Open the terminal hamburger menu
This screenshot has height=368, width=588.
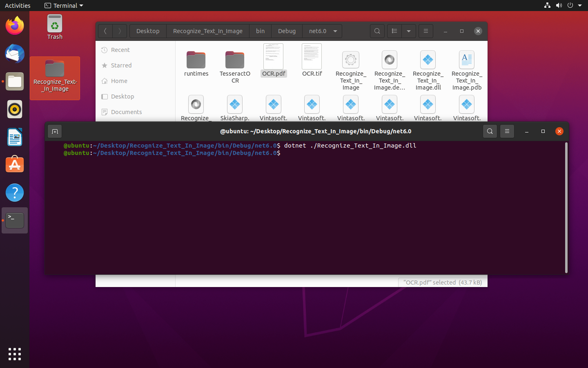tap(507, 131)
